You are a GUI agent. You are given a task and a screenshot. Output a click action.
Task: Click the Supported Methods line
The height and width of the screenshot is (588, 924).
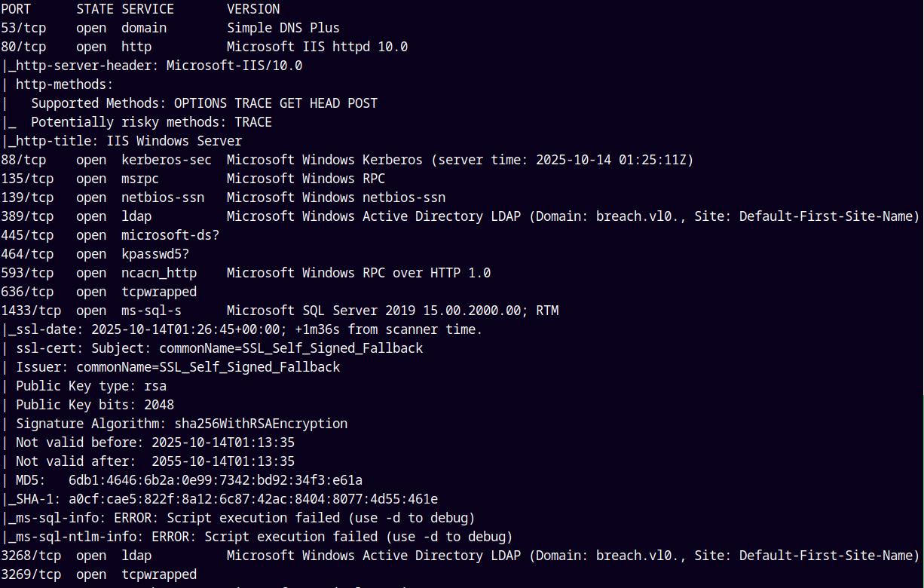pyautogui.click(x=203, y=103)
